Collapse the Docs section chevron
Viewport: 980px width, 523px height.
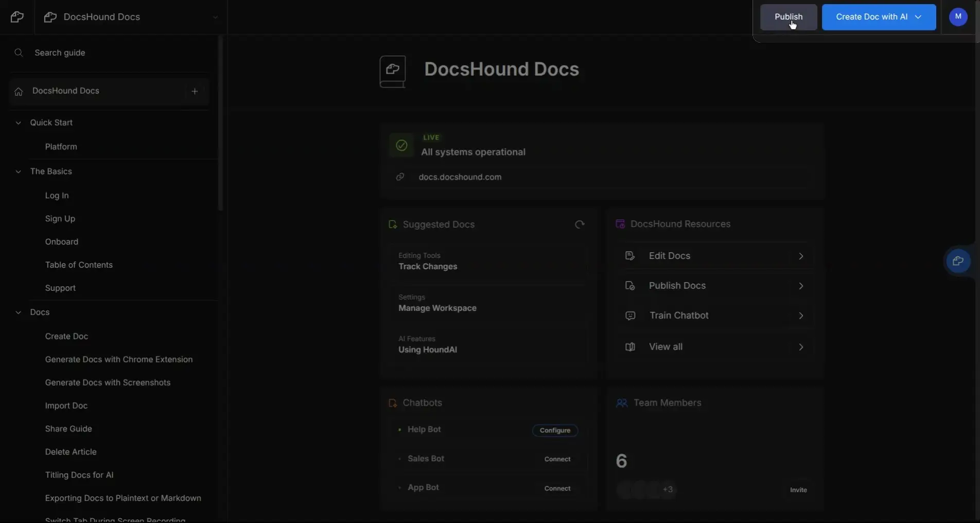pos(19,312)
